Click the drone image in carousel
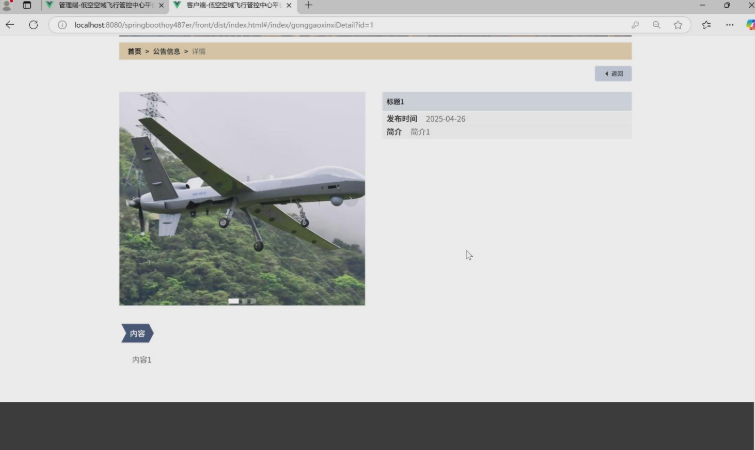The height and width of the screenshot is (450, 755). click(x=242, y=198)
